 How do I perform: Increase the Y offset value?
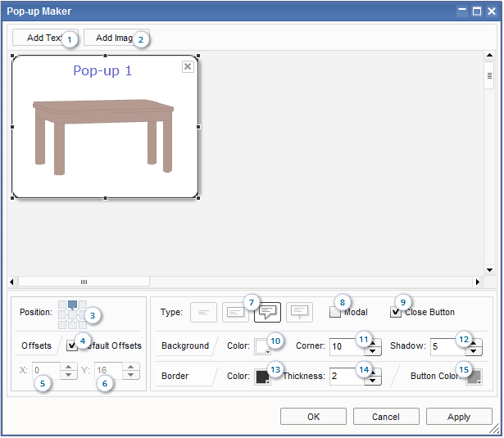(131, 367)
